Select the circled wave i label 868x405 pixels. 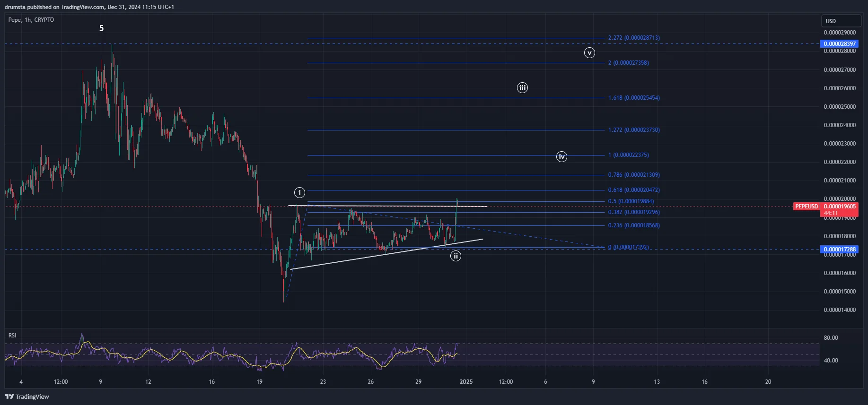(299, 192)
